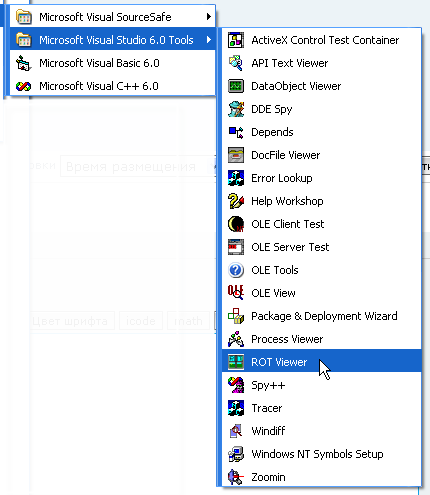Select the Process Viewer label
Screen dimensions: 430x495
[x=287, y=339]
